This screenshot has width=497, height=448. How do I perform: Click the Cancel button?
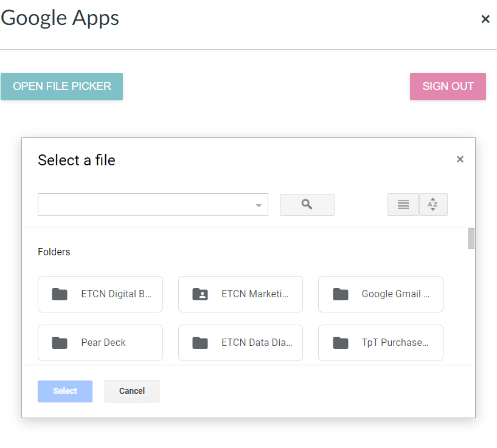click(132, 391)
